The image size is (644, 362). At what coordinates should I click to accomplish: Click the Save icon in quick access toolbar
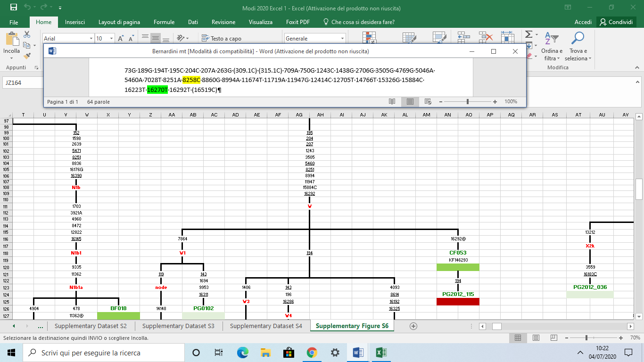point(13,8)
